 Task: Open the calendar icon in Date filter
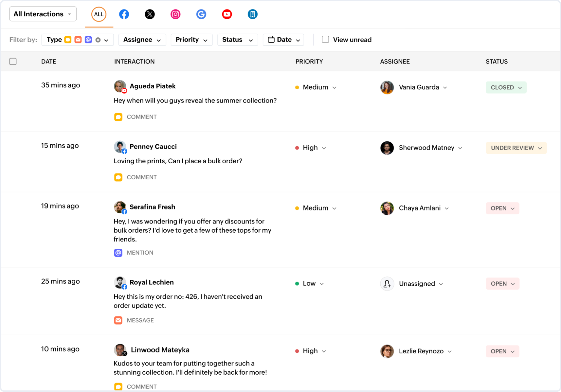pyautogui.click(x=271, y=40)
